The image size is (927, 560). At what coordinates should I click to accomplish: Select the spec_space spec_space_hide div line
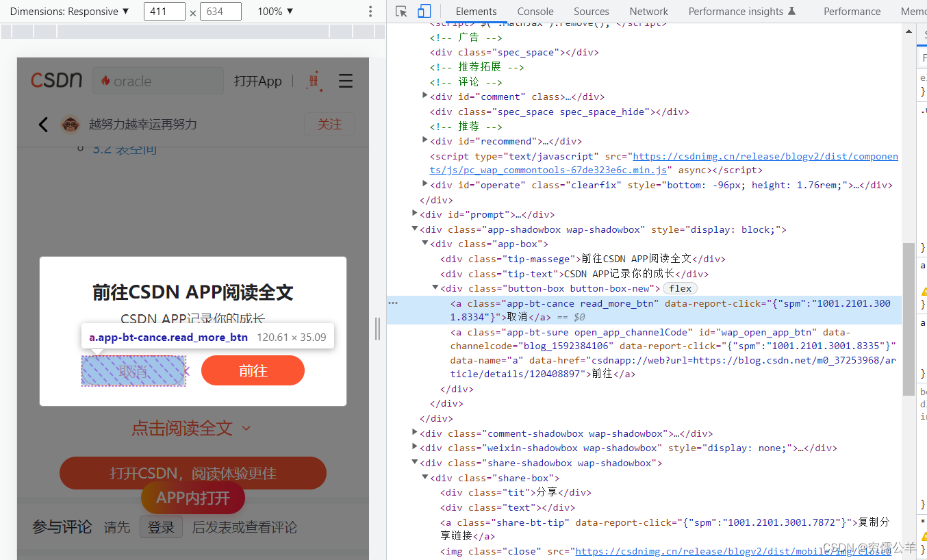[559, 112]
